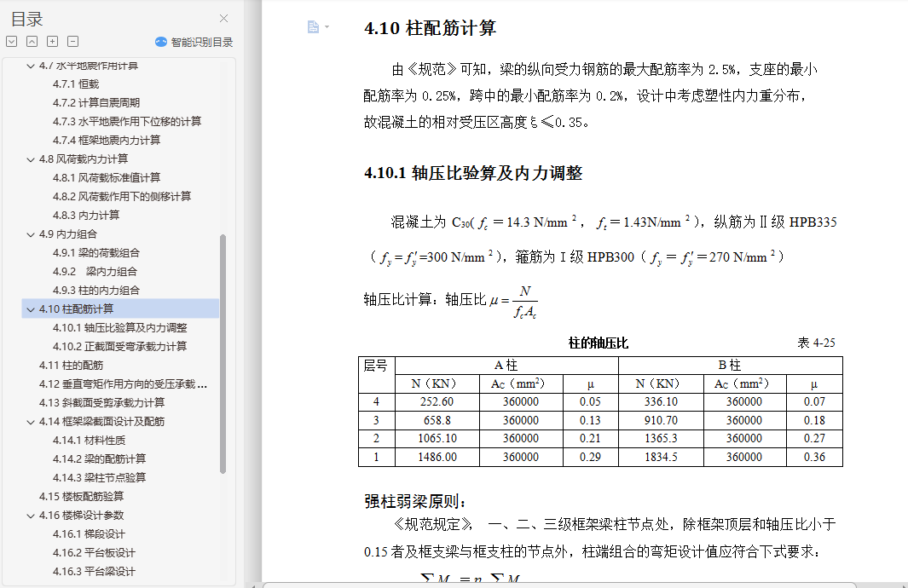The height and width of the screenshot is (588, 908).
Task: Go to 4.9.1 梁的荷载组合
Action: point(96,253)
